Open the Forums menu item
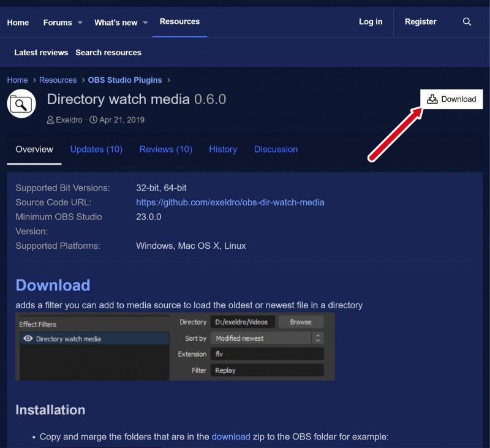The image size is (490, 448). [58, 23]
